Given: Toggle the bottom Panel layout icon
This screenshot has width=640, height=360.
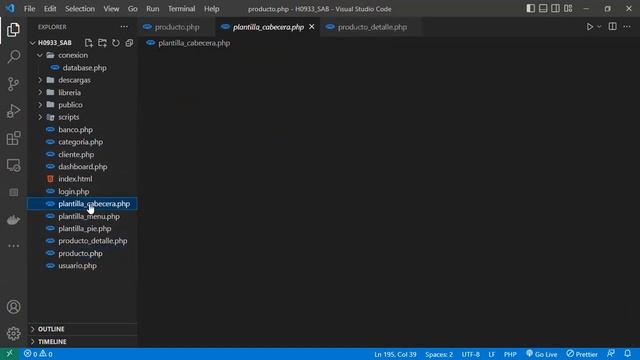Looking at the screenshot, I should tap(543, 9).
